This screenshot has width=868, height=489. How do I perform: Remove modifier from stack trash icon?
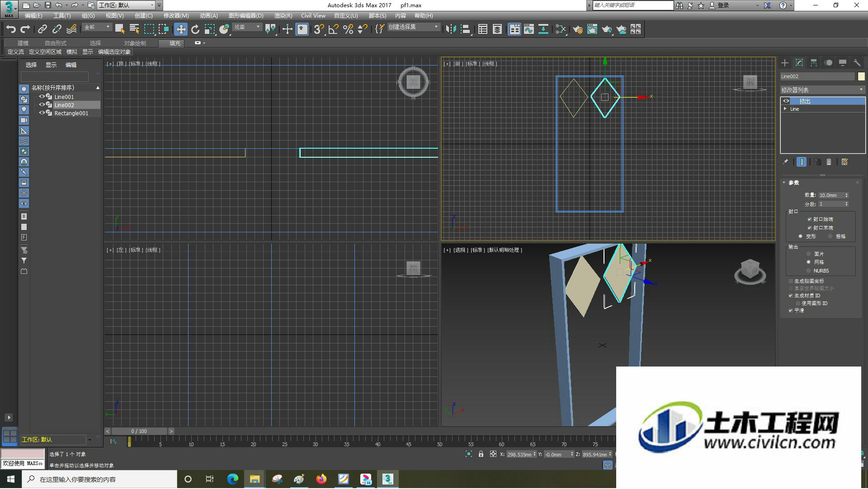tap(829, 162)
